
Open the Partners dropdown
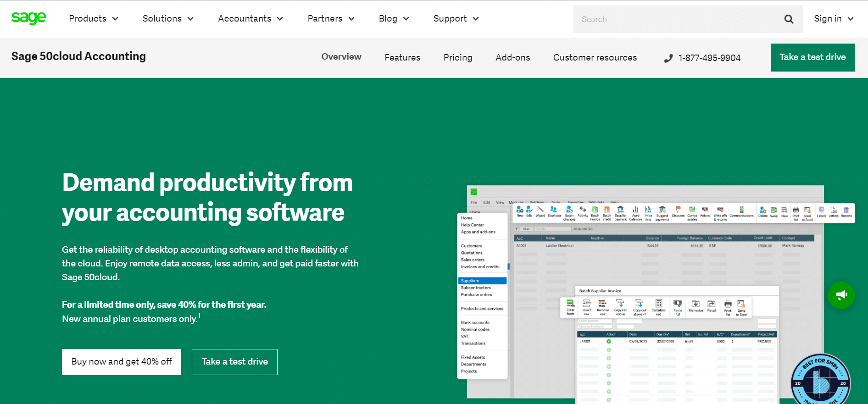331,19
